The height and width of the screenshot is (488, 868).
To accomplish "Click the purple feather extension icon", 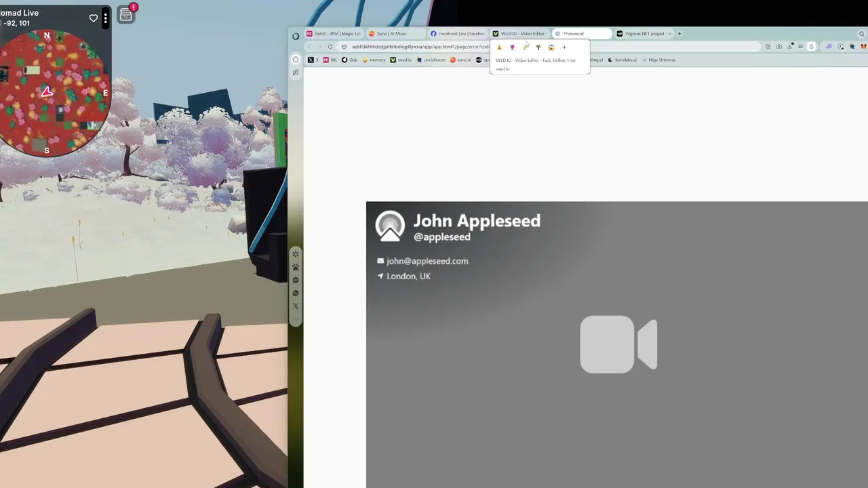I will click(x=829, y=46).
